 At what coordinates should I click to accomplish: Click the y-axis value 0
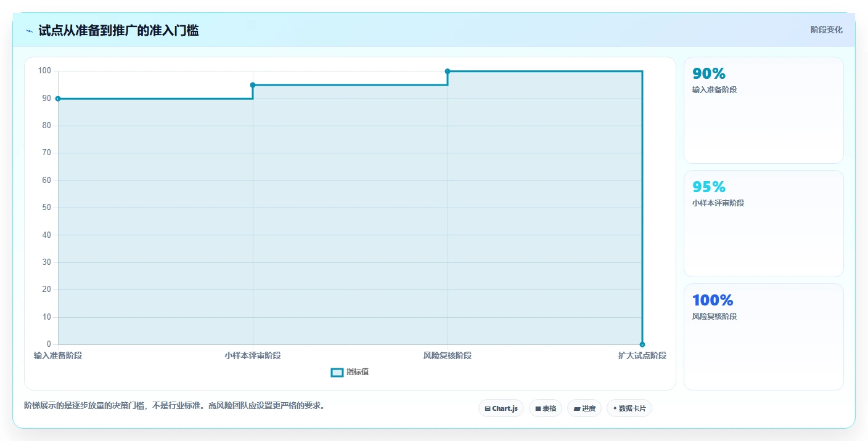[49, 344]
